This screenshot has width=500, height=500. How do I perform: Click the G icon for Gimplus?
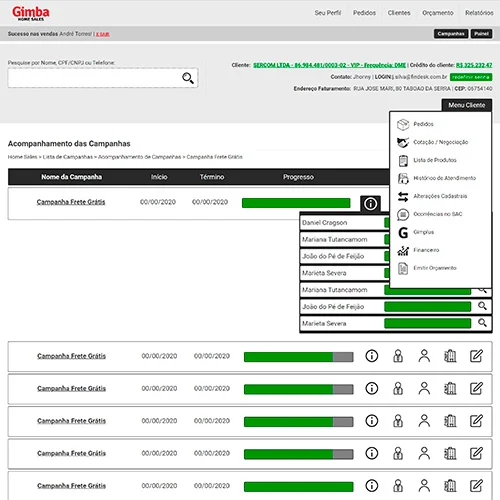[403, 232]
